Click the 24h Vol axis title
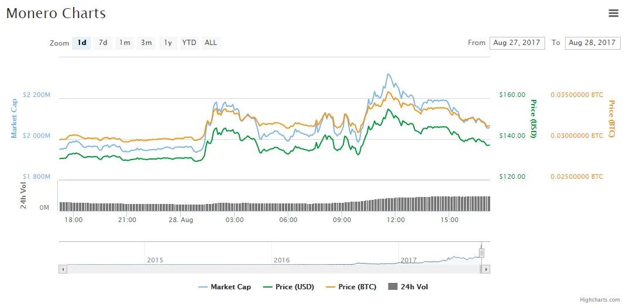This screenshot has height=308, width=644. [x=23, y=196]
